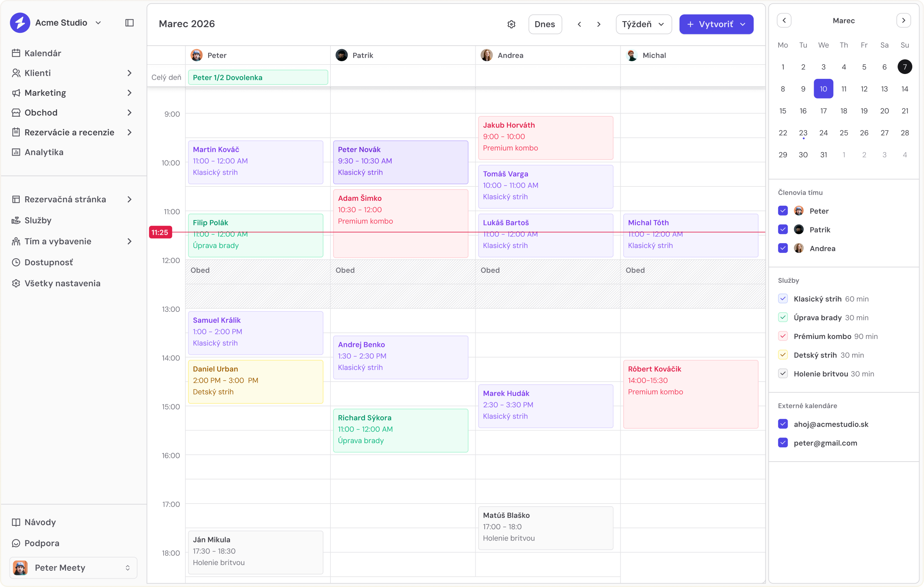Open the Týždeň view dropdown
The image size is (924, 587).
tap(643, 24)
